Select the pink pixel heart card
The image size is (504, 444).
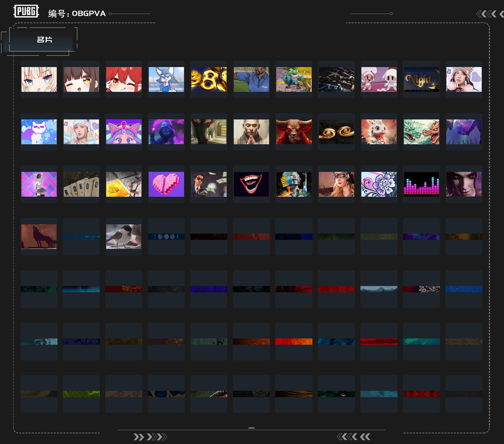(x=166, y=184)
